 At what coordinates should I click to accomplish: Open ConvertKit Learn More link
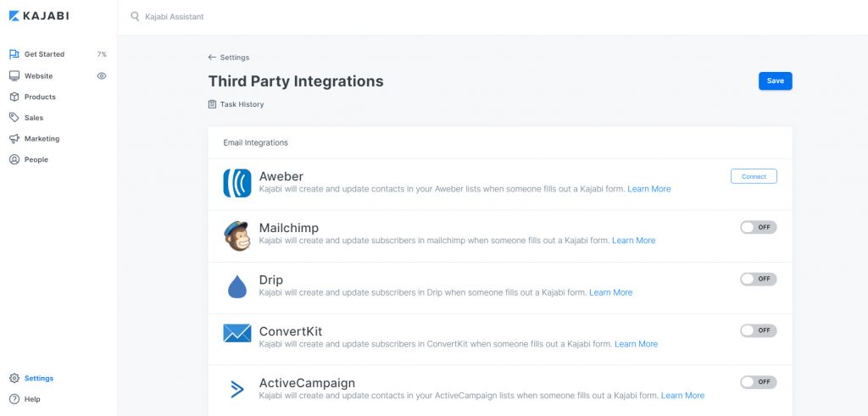point(636,343)
